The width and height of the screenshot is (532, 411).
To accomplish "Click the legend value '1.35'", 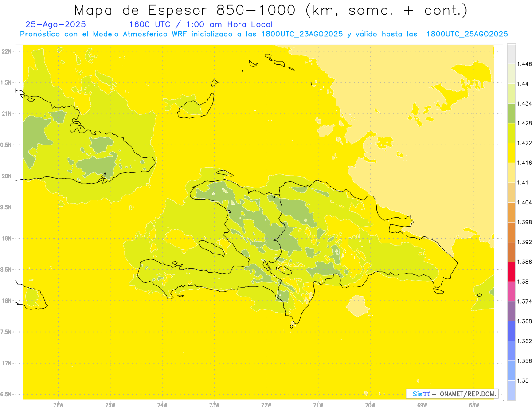I will pos(523,380).
